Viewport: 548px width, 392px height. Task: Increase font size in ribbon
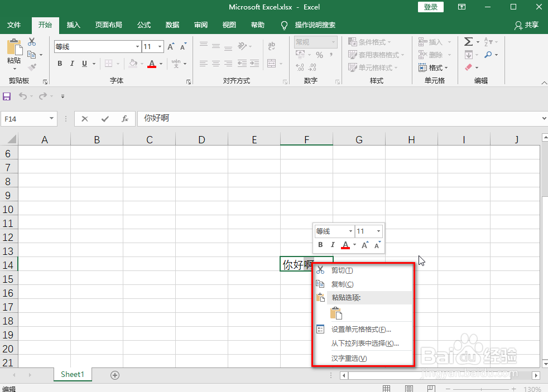point(171,46)
